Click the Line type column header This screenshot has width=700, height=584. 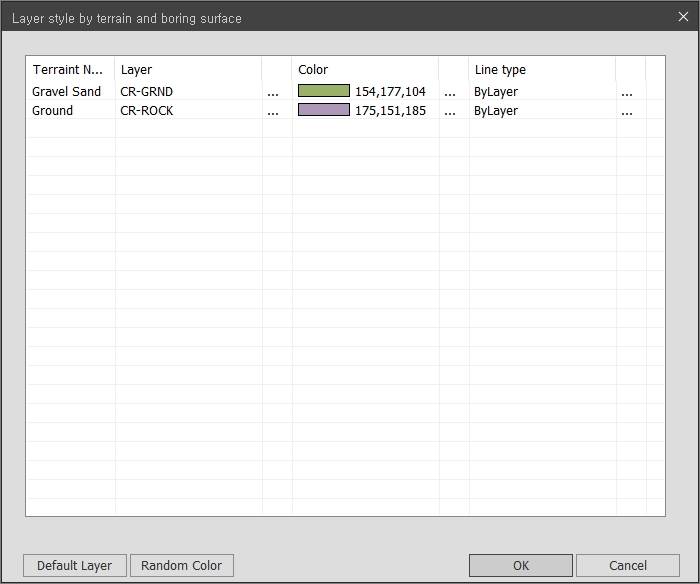tap(541, 70)
